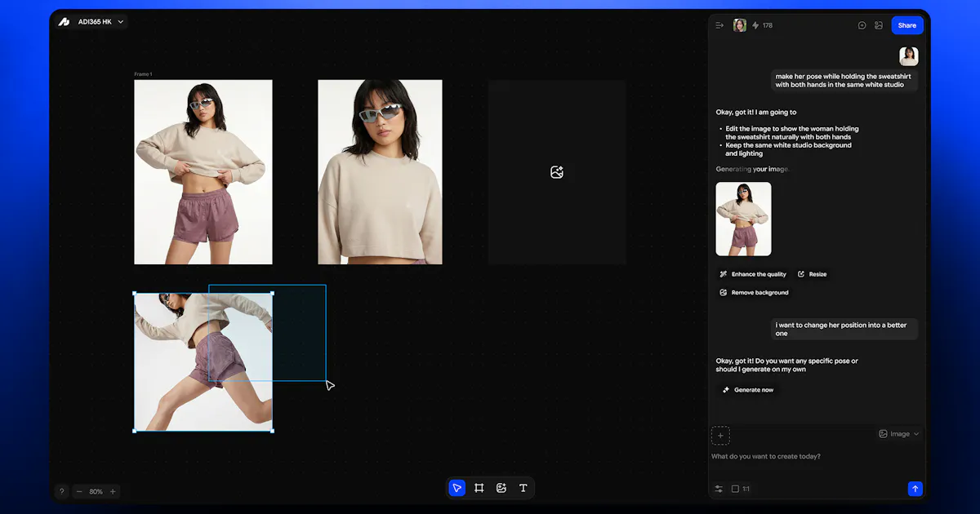
Task: Expand the Image mode dropdown
Action: pyautogui.click(x=899, y=434)
